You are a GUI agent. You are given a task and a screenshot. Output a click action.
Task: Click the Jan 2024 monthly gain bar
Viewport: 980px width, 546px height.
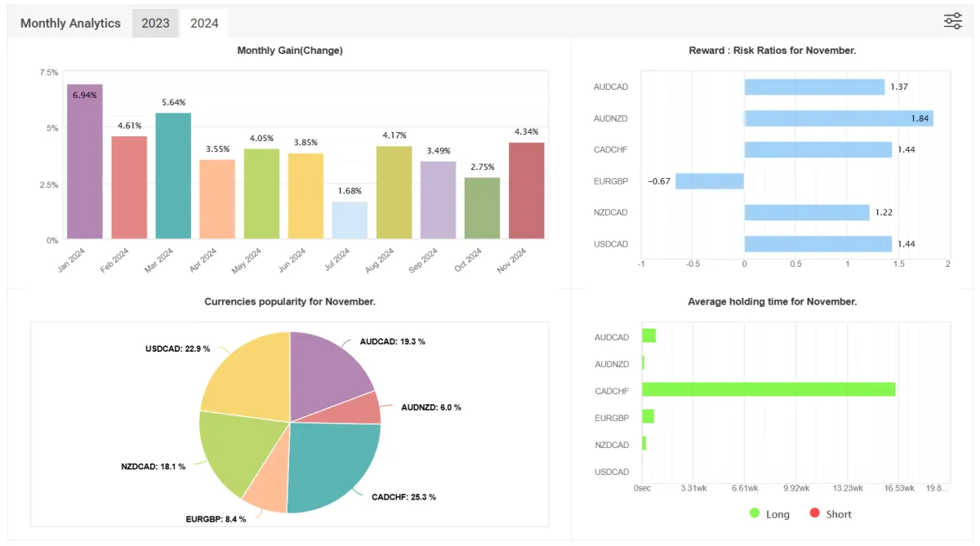[85, 162]
